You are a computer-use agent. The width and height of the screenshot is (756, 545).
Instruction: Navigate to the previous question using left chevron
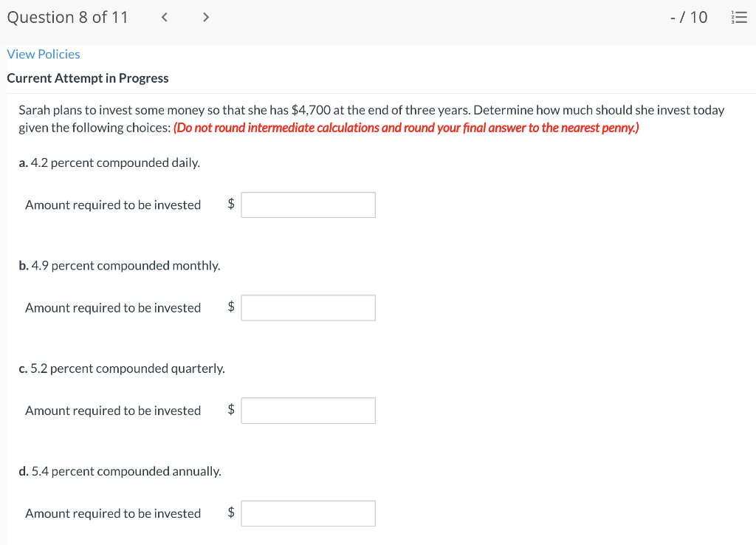click(x=164, y=16)
